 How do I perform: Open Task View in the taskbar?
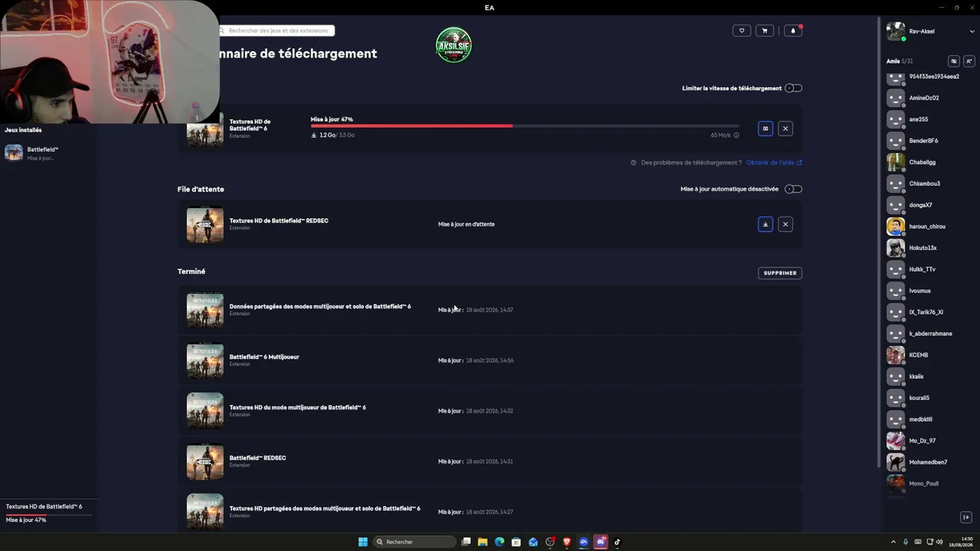[x=465, y=542]
